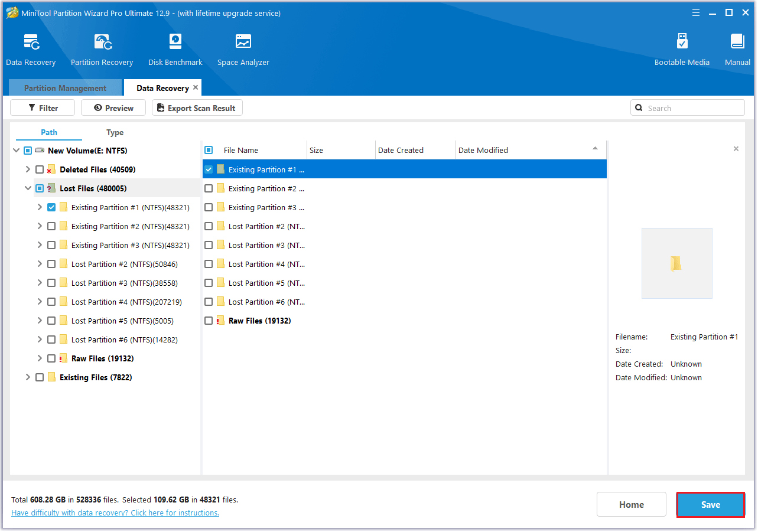Click folder icon of Lost Partition #4 in list
The width and height of the screenshot is (758, 532).
[x=221, y=264]
